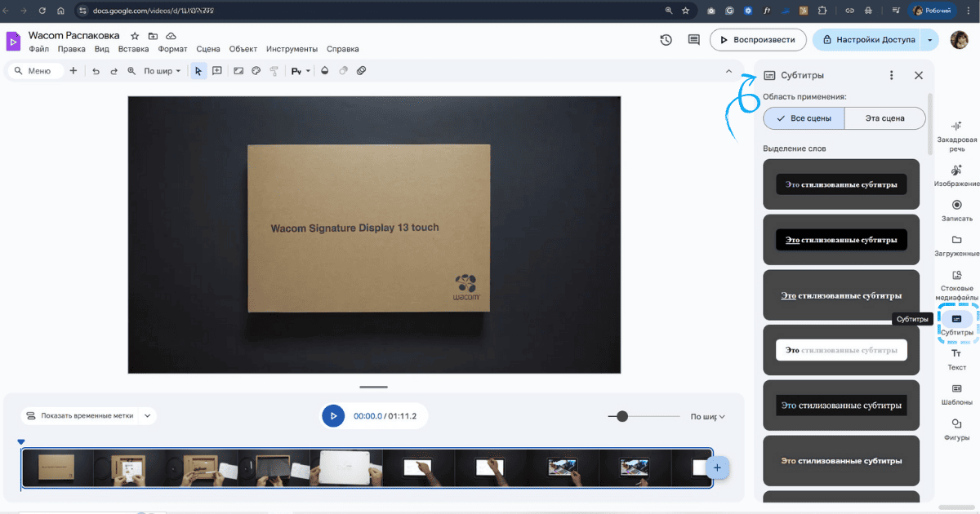Open the Инструменты menu
Image resolution: width=980 pixels, height=514 pixels.
pos(292,48)
